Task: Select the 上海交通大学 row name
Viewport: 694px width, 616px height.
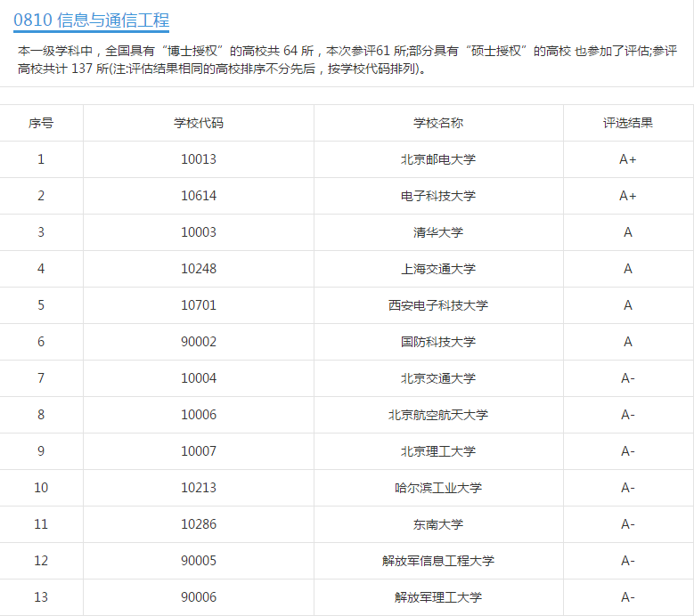Action: (438, 269)
